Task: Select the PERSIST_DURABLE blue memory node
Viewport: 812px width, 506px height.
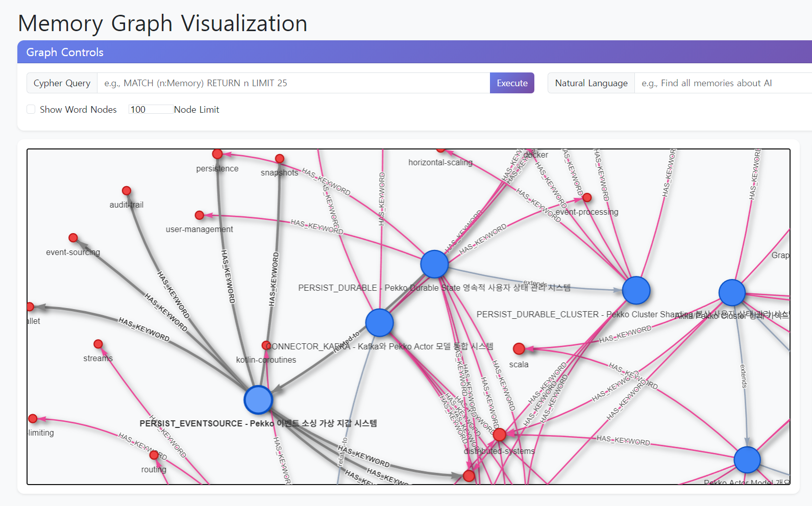Action: pos(434,264)
